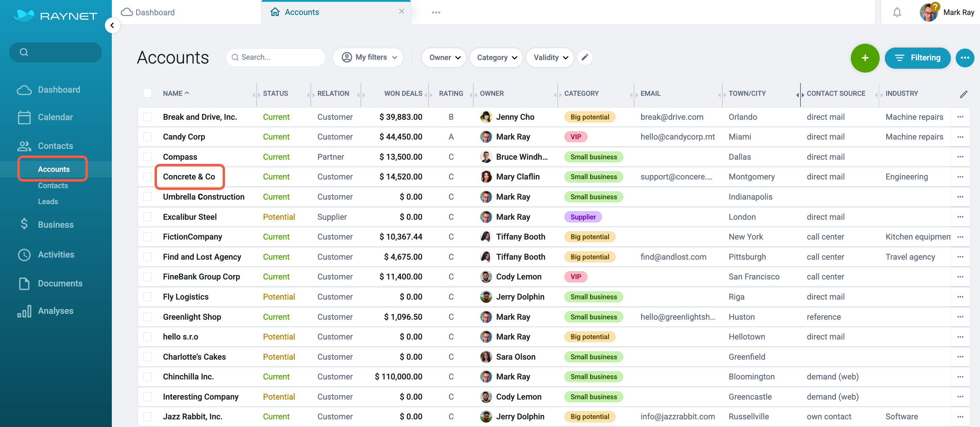Viewport: 980px width, 427px height.
Task: Toggle the select-all checkbox in header
Action: coord(147,93)
